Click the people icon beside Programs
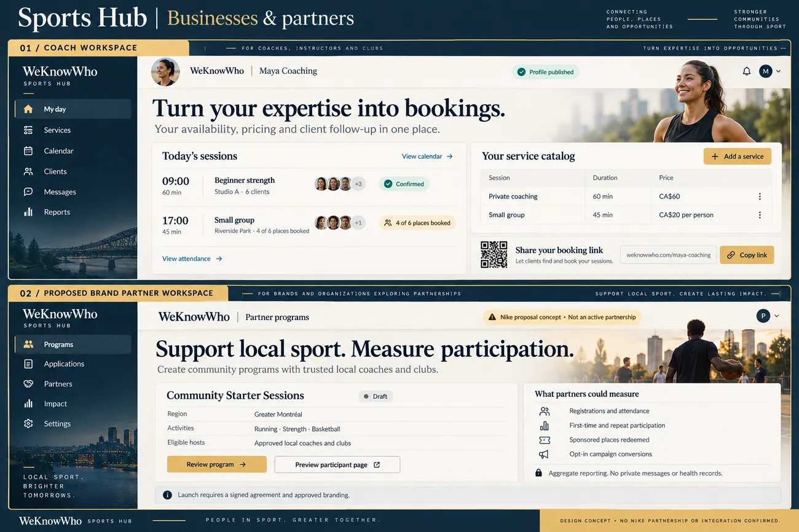The image size is (799, 532). [28, 345]
